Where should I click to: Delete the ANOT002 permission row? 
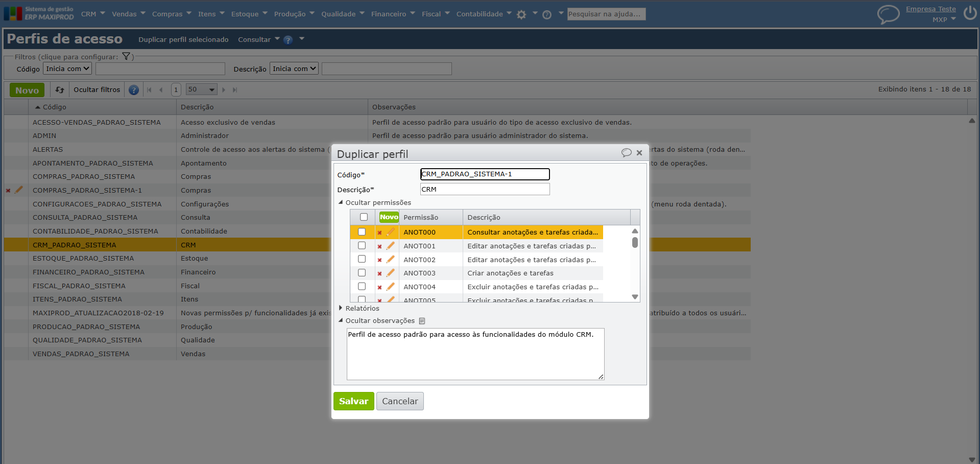[x=379, y=260]
